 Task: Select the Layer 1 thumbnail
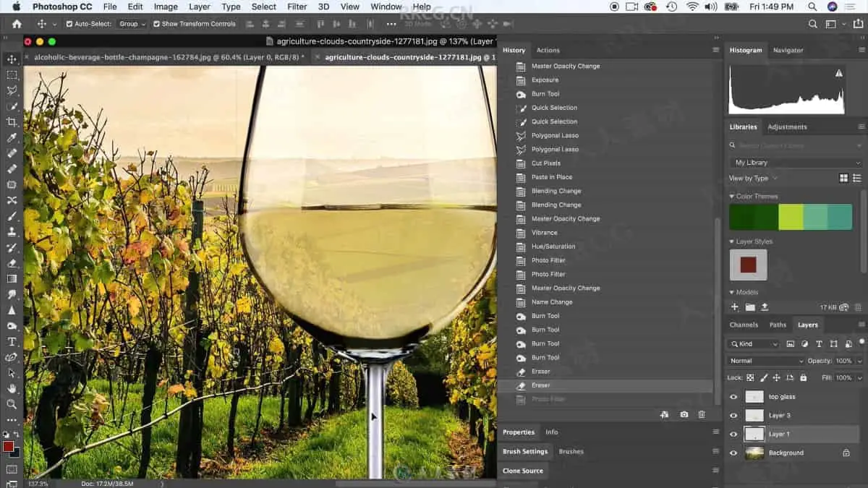(754, 435)
